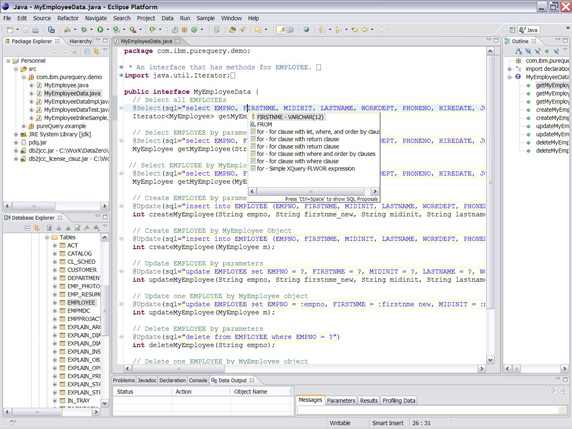Screen dimensions: 572x429
Task: Collapse com.ibm.purequery.demo package node
Action: pos(23,77)
